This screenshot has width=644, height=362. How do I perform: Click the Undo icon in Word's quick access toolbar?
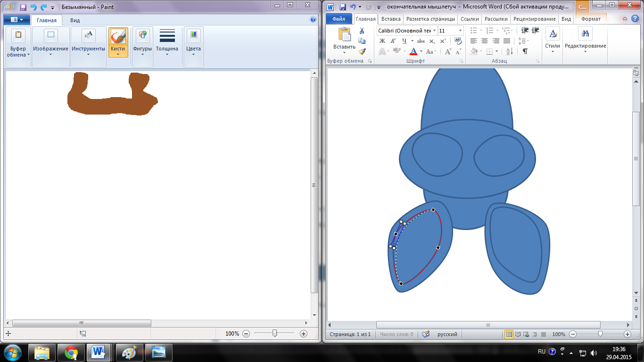[352, 7]
